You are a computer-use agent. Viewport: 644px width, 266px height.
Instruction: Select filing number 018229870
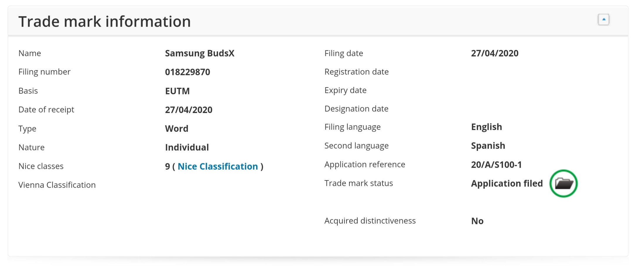click(187, 72)
